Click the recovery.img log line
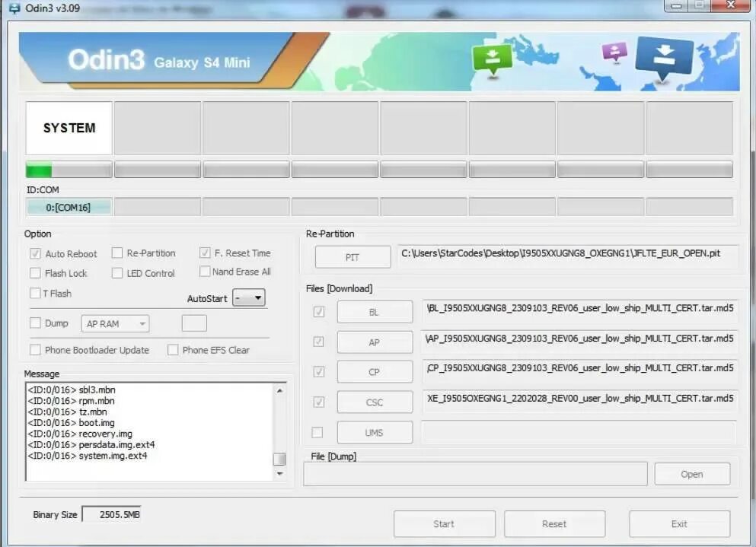756x547 pixels. pos(79,434)
